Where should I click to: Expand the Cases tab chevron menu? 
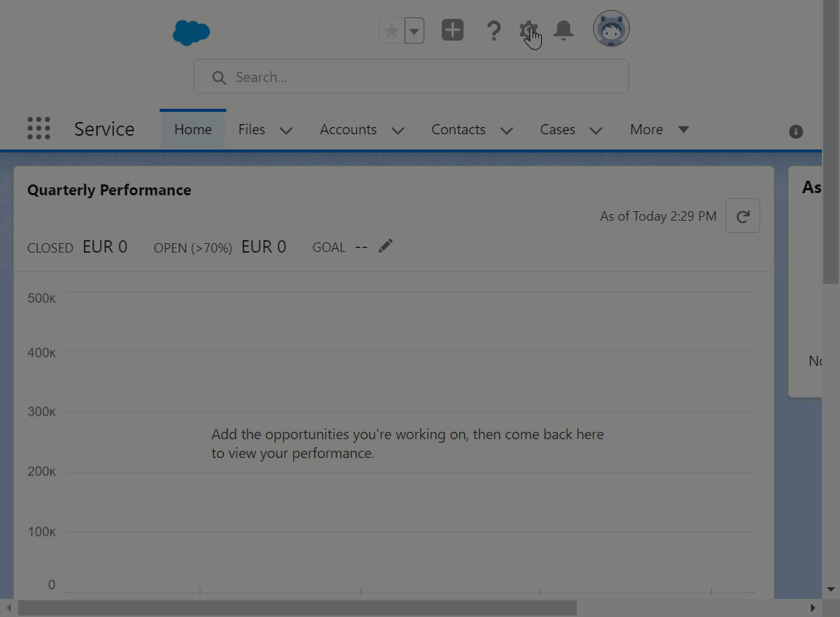(x=596, y=131)
